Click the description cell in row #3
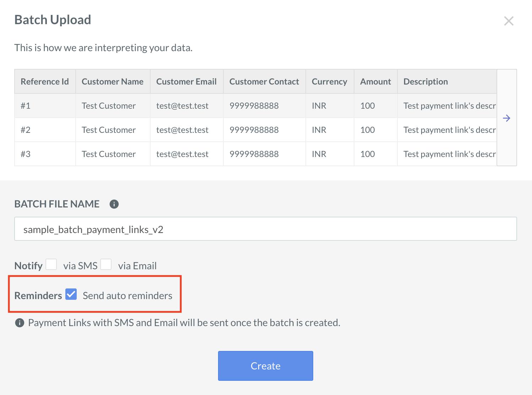This screenshot has height=395, width=532. pyautogui.click(x=447, y=154)
